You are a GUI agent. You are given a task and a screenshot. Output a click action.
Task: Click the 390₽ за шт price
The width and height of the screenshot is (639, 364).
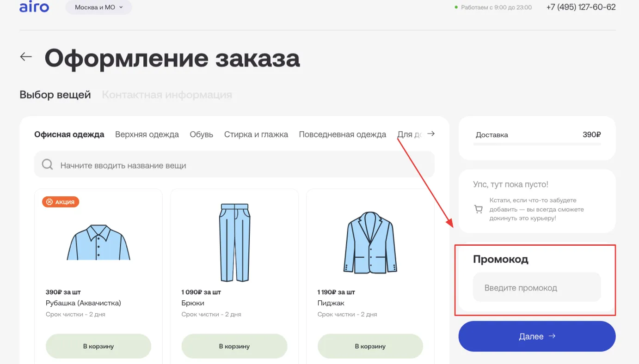(x=63, y=292)
